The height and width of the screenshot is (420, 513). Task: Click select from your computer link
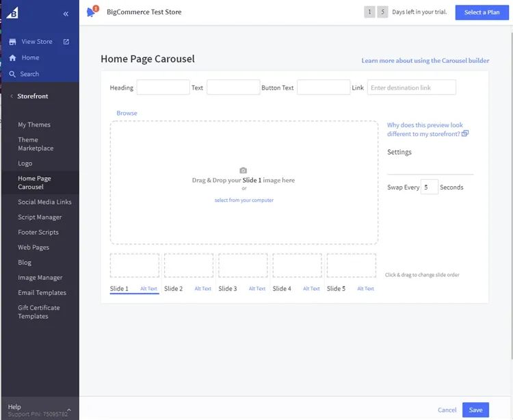tap(244, 200)
